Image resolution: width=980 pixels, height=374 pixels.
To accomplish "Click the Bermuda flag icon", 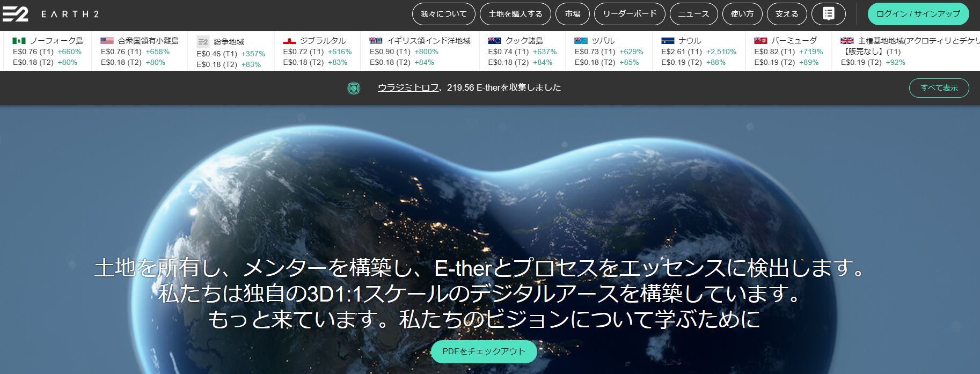I will click(760, 41).
